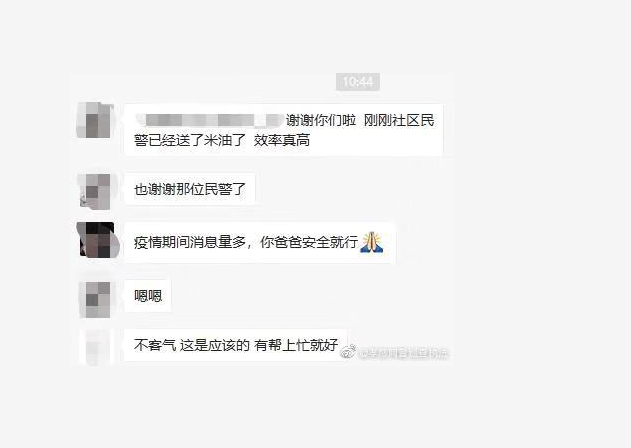The height and width of the screenshot is (448, 631).
Task: Click the 10:44 timestamp label
Action: click(x=358, y=82)
